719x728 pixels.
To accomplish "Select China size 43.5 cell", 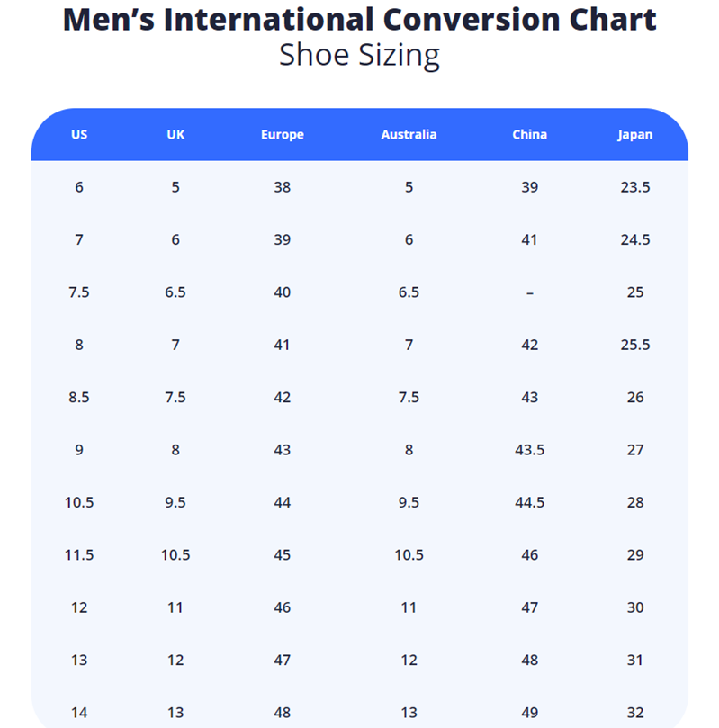I will [x=529, y=450].
